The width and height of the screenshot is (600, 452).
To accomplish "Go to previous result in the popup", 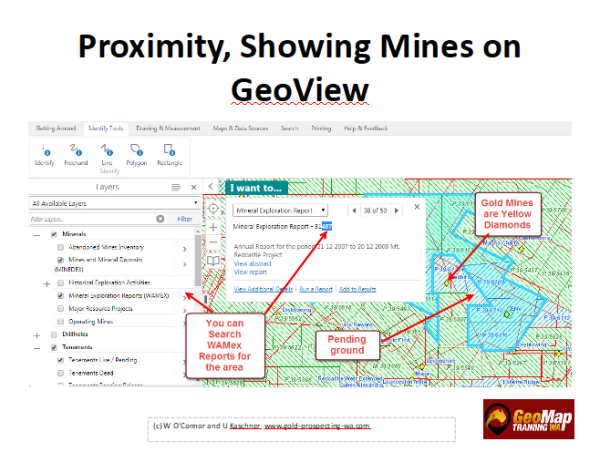I will [x=354, y=210].
